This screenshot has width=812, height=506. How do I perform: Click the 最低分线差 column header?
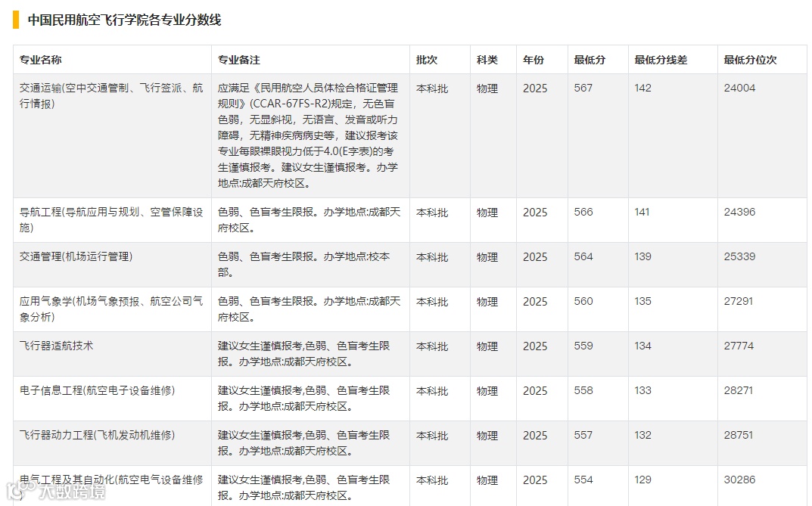661,60
